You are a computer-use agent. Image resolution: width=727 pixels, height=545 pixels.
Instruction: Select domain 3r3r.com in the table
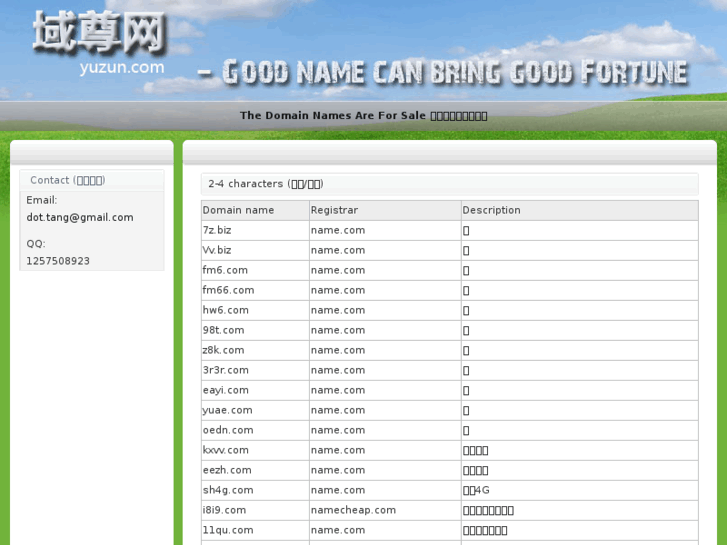(x=226, y=370)
